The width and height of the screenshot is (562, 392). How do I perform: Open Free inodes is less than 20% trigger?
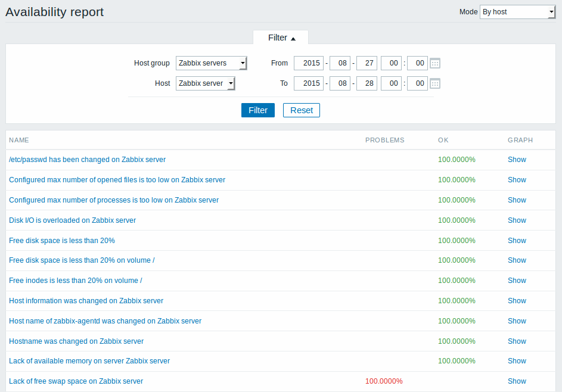pyautogui.click(x=76, y=281)
